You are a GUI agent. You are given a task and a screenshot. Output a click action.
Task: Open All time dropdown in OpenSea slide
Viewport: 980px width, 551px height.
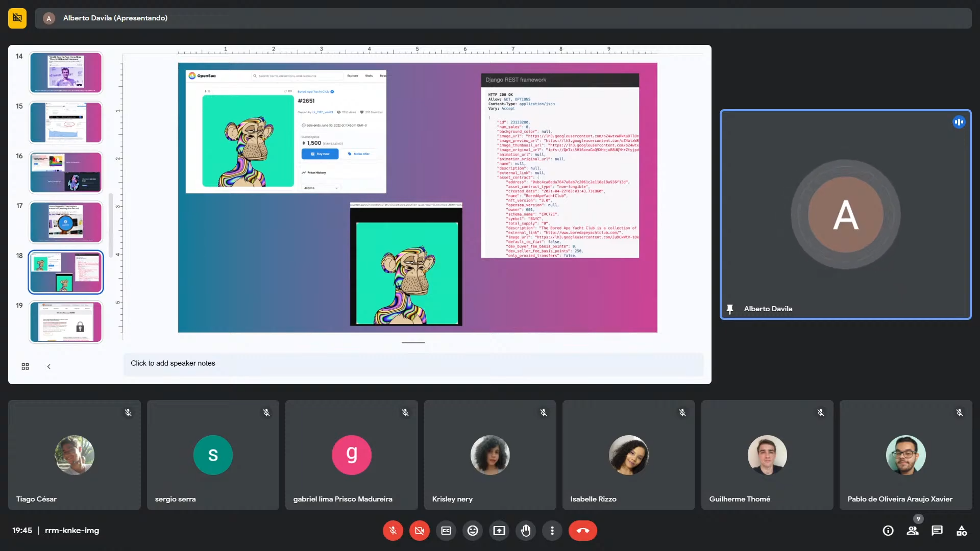click(321, 188)
